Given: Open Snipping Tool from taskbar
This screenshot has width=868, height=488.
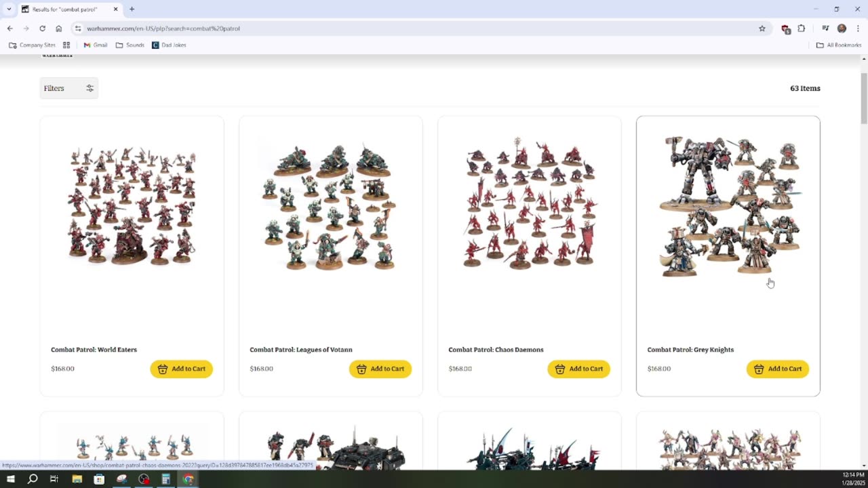Looking at the screenshot, I should tap(121, 479).
